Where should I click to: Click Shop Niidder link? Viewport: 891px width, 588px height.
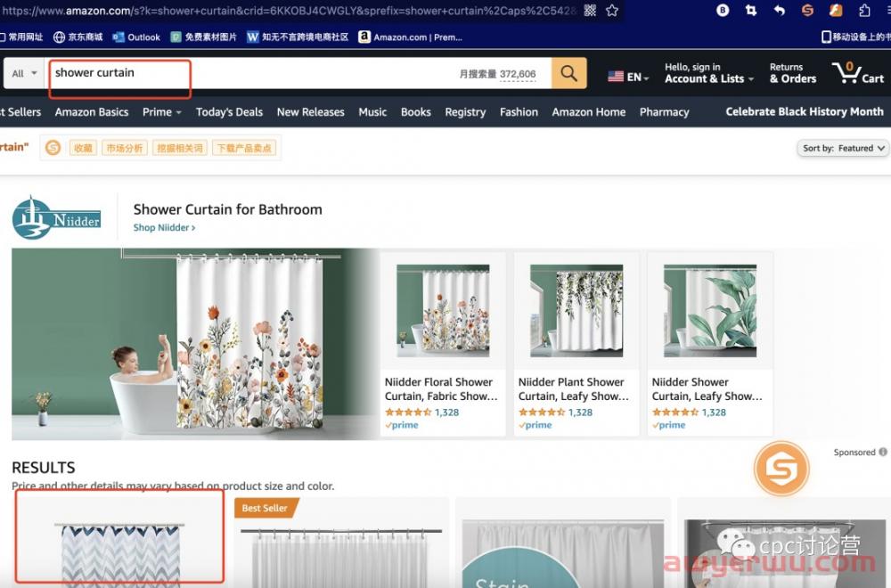pyautogui.click(x=164, y=227)
